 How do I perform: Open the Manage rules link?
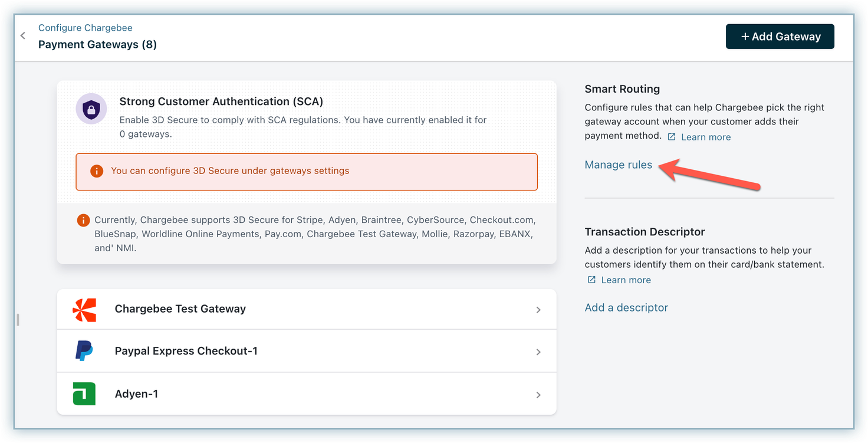pos(618,165)
